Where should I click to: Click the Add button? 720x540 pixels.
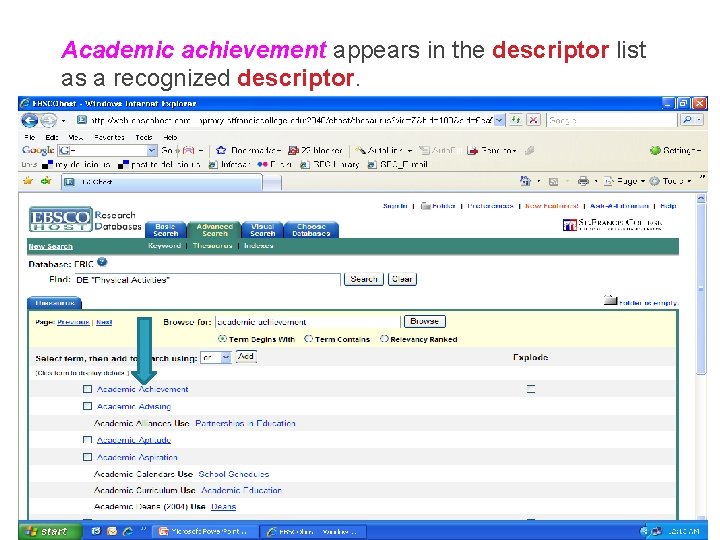[246, 356]
